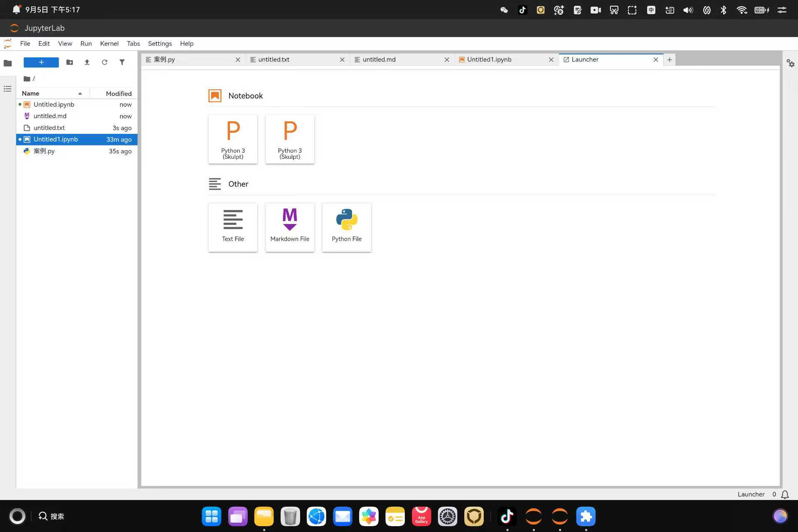Viewport: 798px width, 532px height.
Task: Click the volume icon in top bar
Action: (x=688, y=10)
